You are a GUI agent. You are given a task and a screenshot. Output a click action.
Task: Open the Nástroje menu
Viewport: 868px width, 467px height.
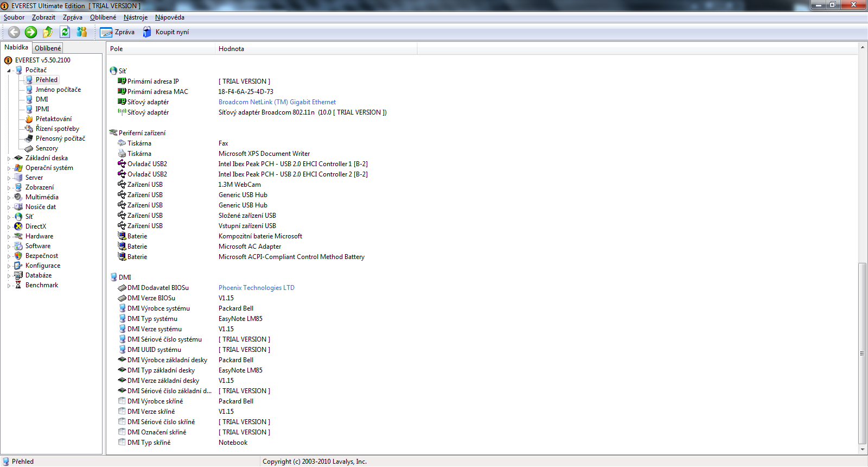[136, 17]
